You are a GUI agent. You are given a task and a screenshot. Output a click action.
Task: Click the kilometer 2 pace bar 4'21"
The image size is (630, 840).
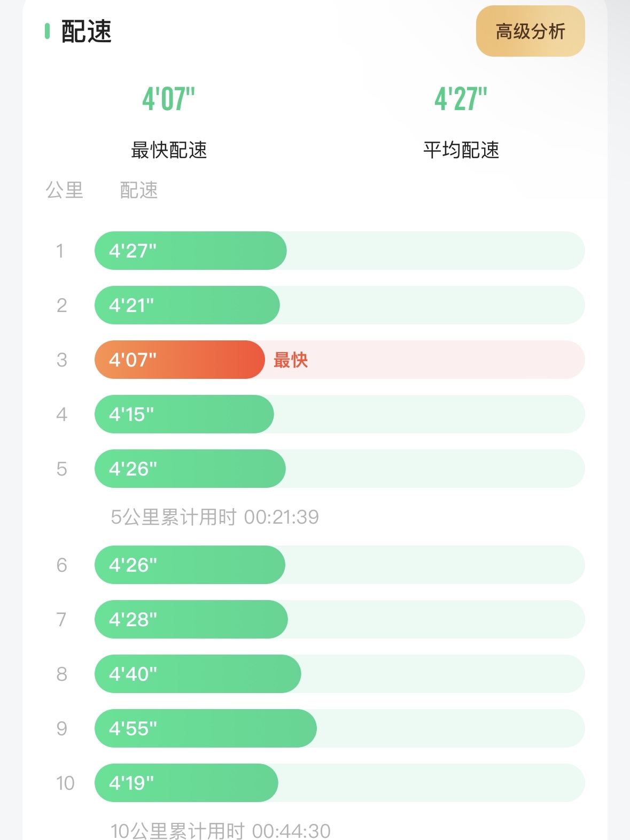click(187, 305)
